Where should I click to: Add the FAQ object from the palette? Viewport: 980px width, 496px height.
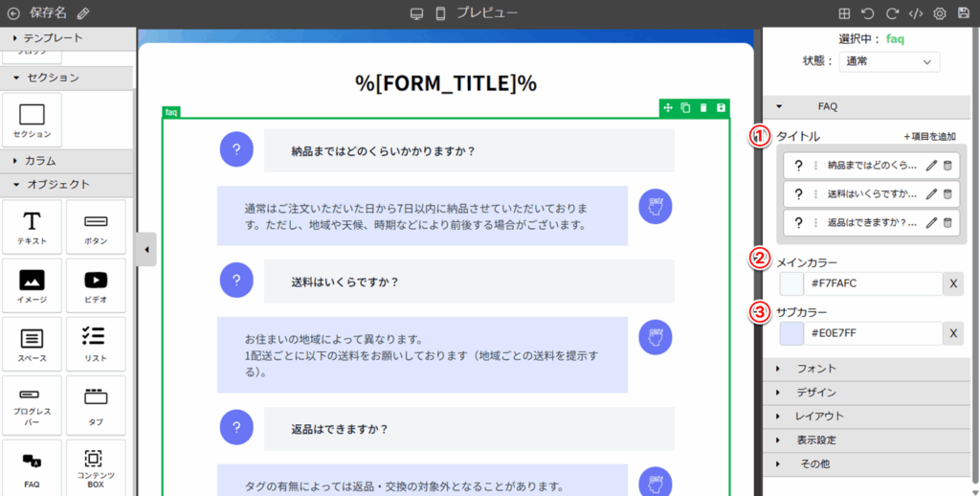[32, 467]
